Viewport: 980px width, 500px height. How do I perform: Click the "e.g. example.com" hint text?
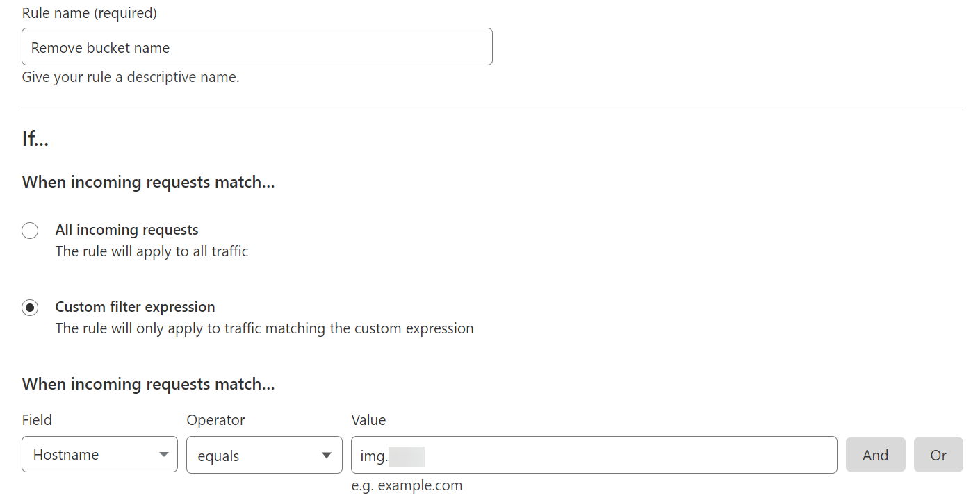pyautogui.click(x=407, y=485)
